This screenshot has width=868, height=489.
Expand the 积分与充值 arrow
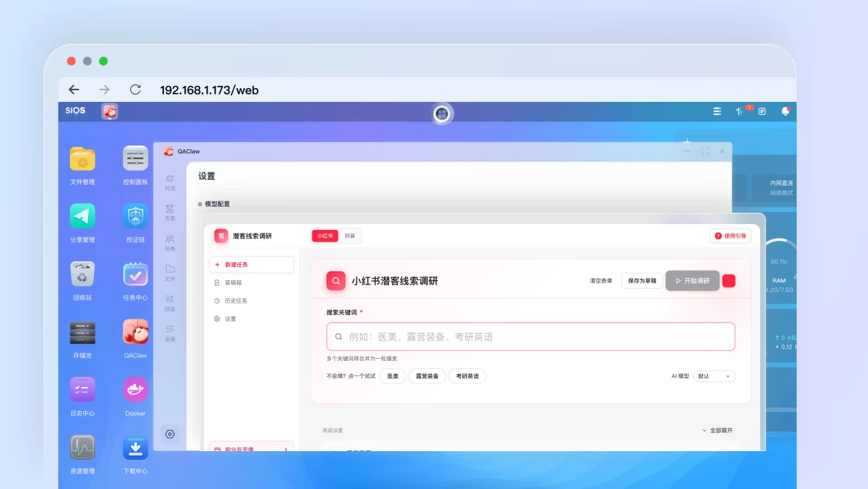(x=285, y=449)
